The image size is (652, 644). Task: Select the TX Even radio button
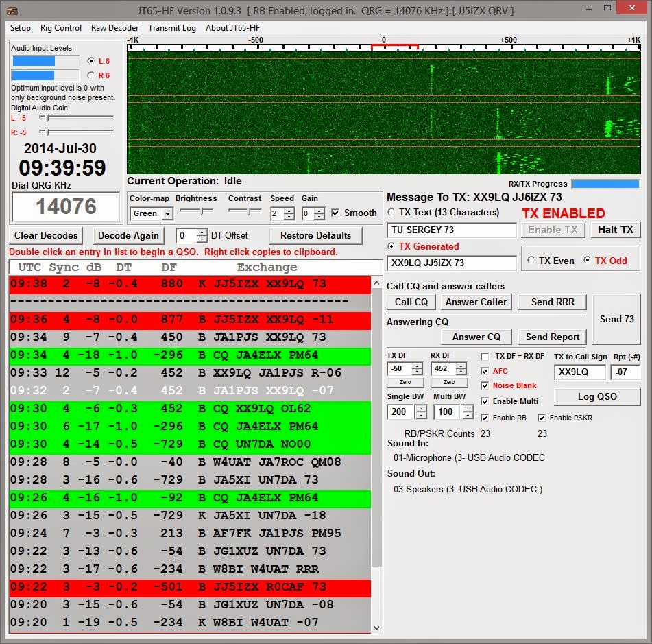(531, 260)
